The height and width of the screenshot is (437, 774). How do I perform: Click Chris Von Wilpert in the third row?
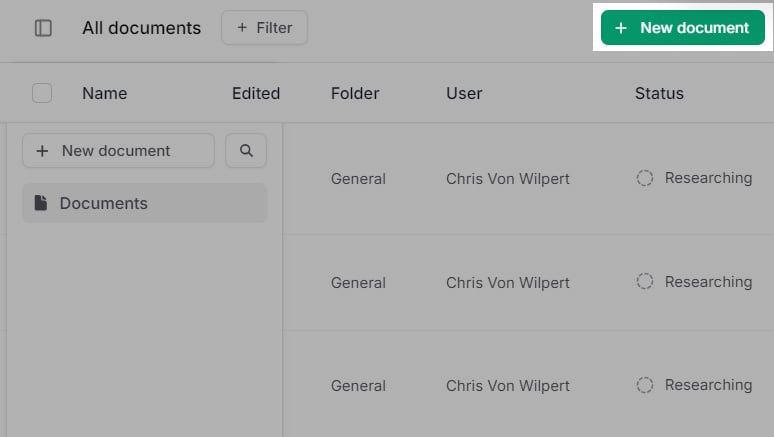tap(508, 385)
